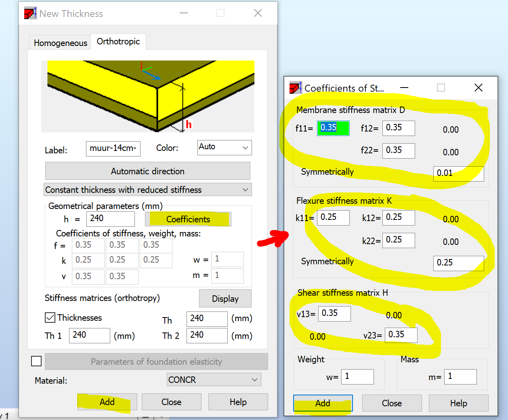Click 'Coefficients of stiffness, weight, mass:' label
This screenshot has height=420, width=508.
[x=128, y=233]
